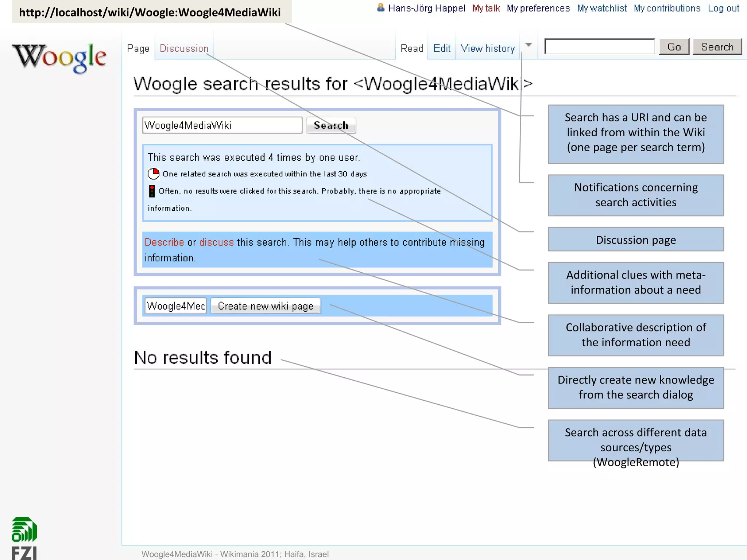The image size is (747, 560).
Task: Select the Read tab
Action: click(412, 48)
